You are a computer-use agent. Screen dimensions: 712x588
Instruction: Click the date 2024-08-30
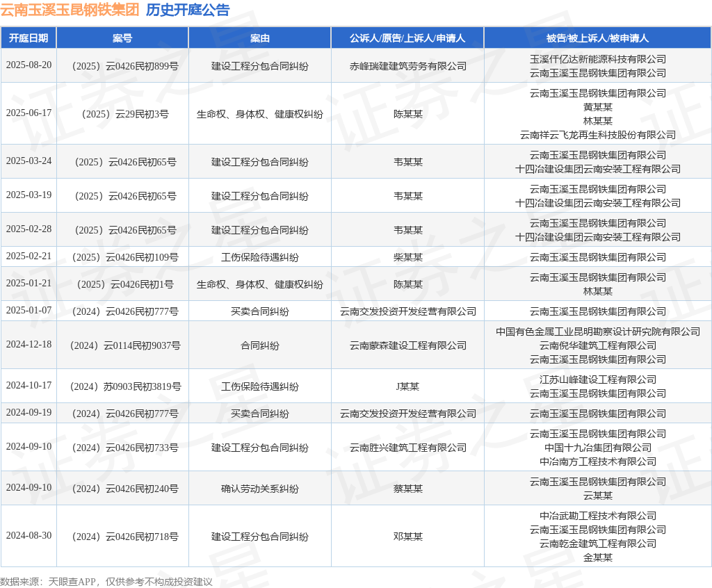pos(29,535)
